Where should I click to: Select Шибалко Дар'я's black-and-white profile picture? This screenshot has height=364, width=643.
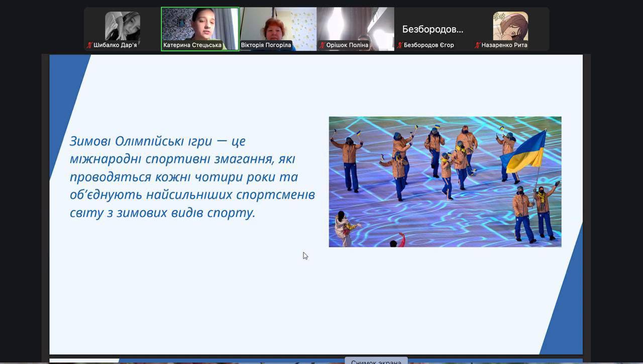(122, 25)
